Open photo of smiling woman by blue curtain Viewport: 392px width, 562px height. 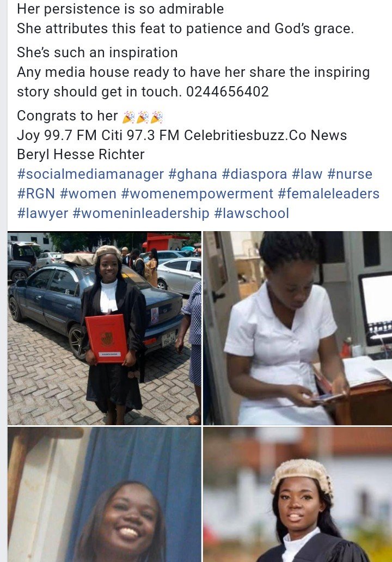click(x=104, y=494)
